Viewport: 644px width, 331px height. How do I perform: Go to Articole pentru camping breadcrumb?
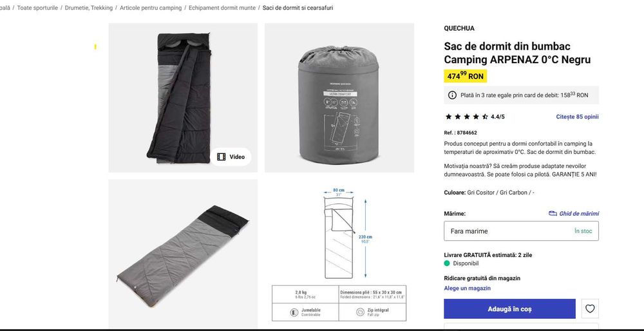(x=151, y=8)
